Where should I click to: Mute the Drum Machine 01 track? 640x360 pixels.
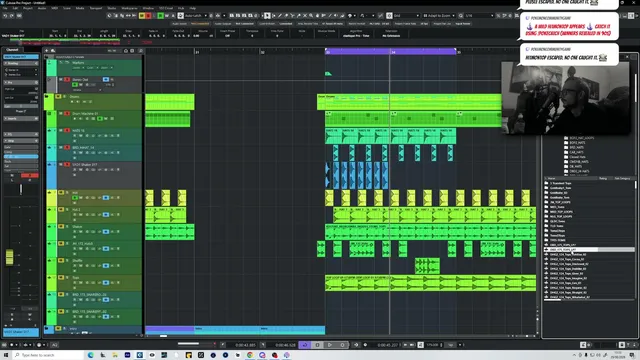click(61, 113)
